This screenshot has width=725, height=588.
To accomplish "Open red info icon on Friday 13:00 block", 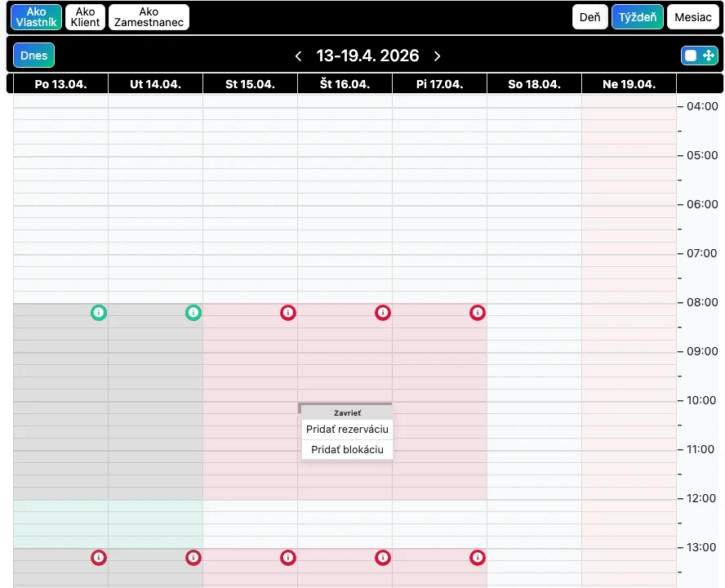I will 478,558.
